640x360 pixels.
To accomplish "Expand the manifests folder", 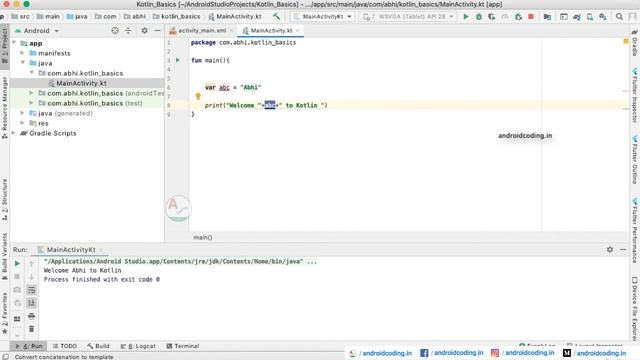I will point(22,53).
